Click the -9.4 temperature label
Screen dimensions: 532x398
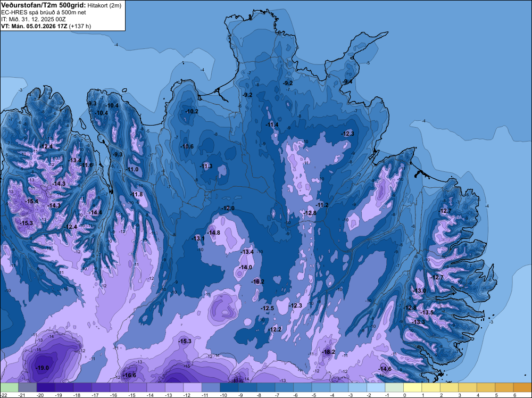point(347,82)
